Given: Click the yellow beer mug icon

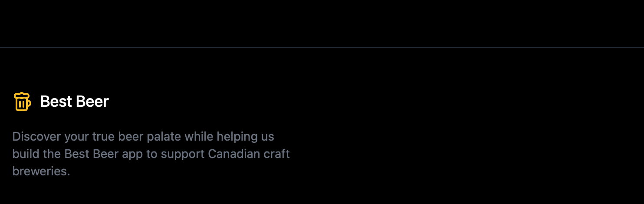Looking at the screenshot, I should click(22, 102).
